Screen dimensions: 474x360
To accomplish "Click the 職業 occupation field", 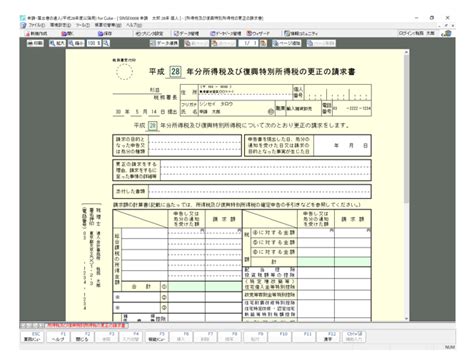I will click(303, 109).
